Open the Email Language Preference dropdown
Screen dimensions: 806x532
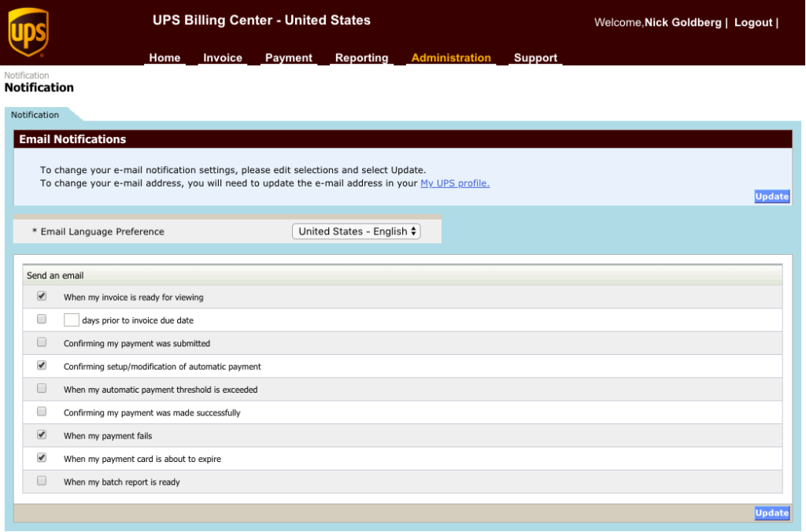357,231
